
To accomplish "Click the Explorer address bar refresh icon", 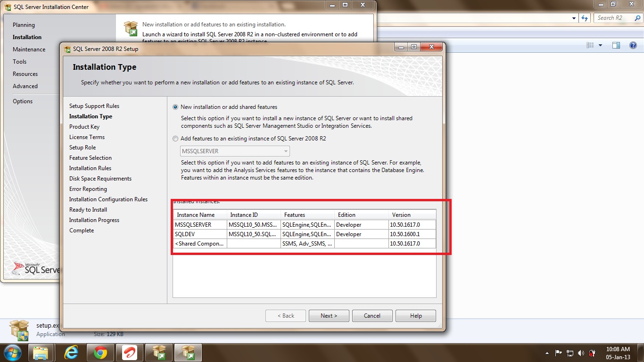I will (x=585, y=18).
